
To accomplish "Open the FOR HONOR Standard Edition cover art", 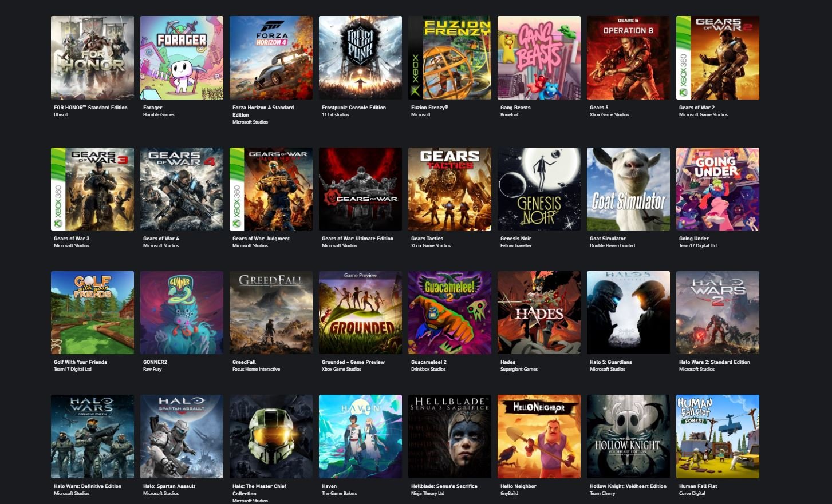I will tap(92, 58).
